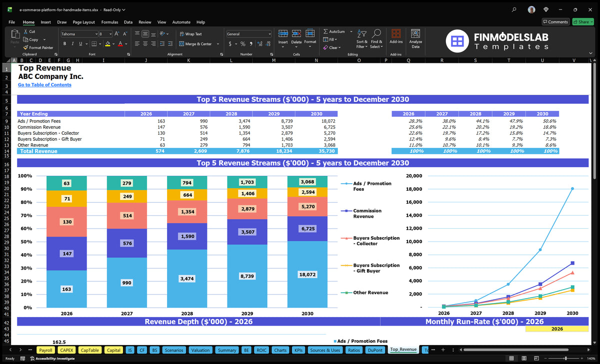Switch to the DuPont sheet tab
This screenshot has height=364, width=600.
click(x=374, y=350)
